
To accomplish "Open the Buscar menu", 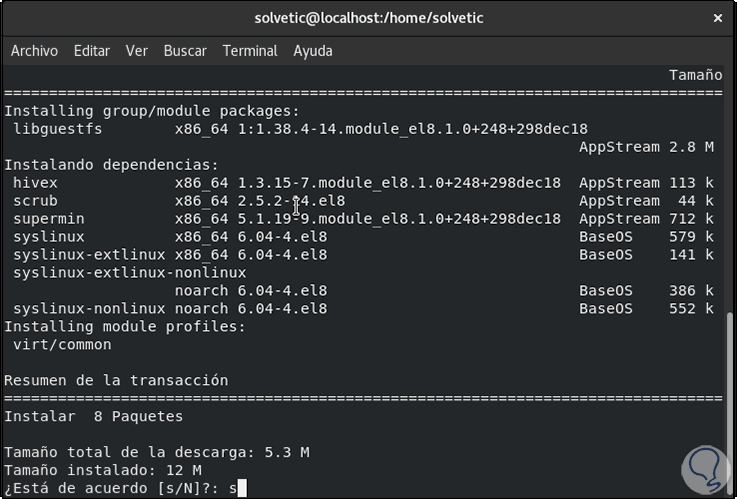I will pos(185,51).
